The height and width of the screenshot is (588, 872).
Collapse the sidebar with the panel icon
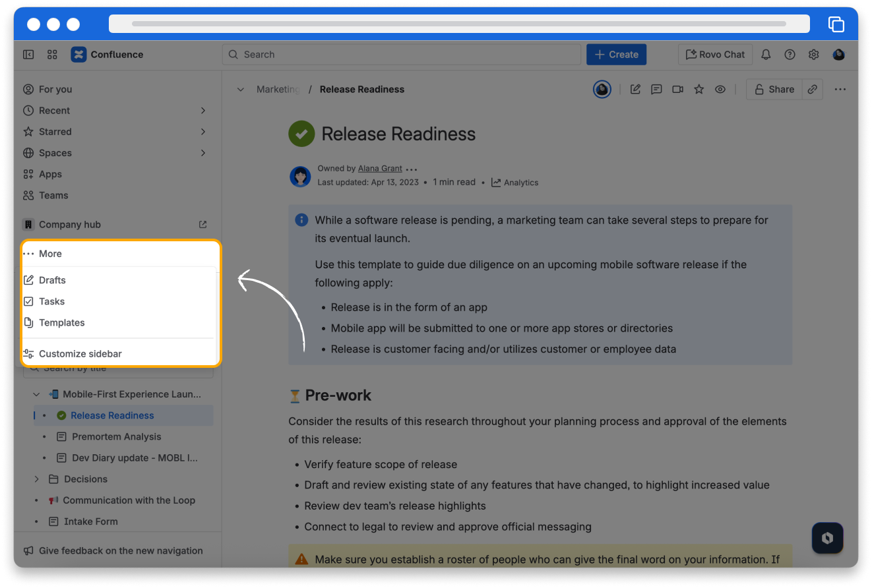coord(28,55)
